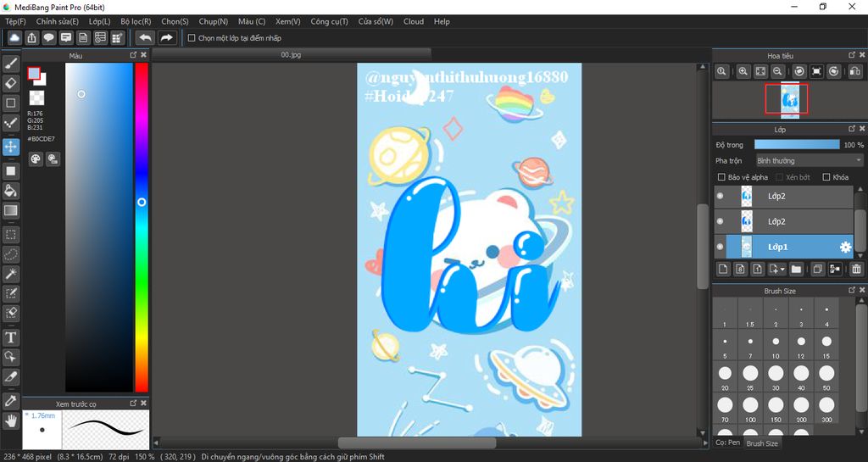Viewport: 868px width, 462px height.
Task: Create a new layer folder
Action: pyautogui.click(x=796, y=269)
